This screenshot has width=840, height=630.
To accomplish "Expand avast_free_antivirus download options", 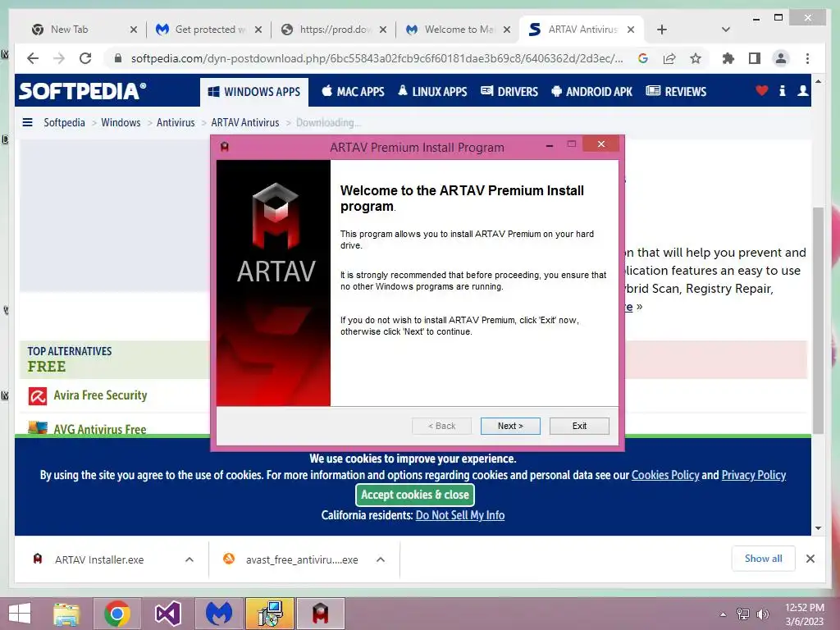I will (381, 559).
